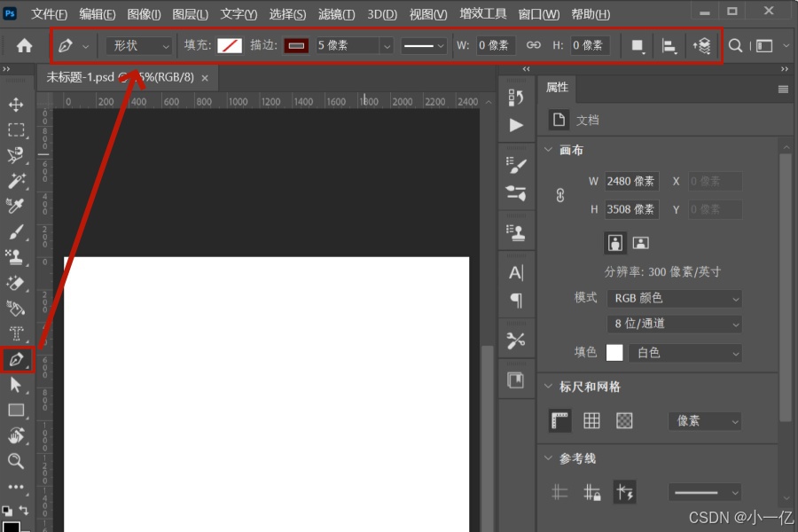The height and width of the screenshot is (532, 798).
Task: Toggle link between shape width and height
Action: (x=534, y=45)
